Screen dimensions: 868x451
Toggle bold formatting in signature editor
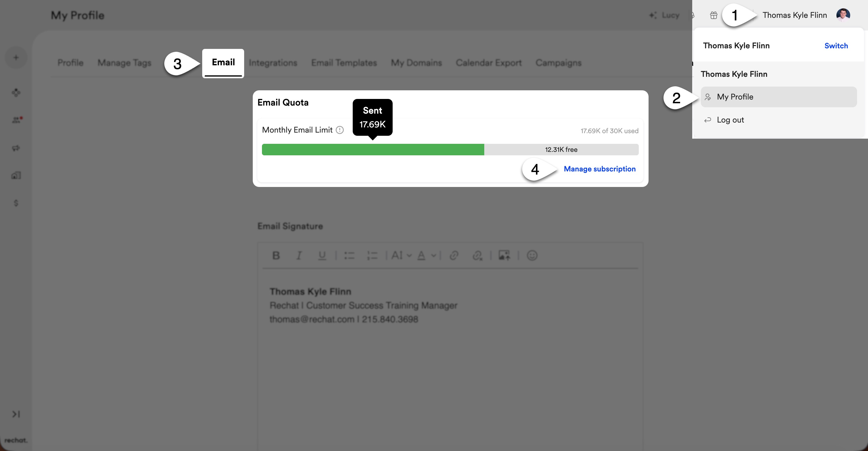[276, 255]
